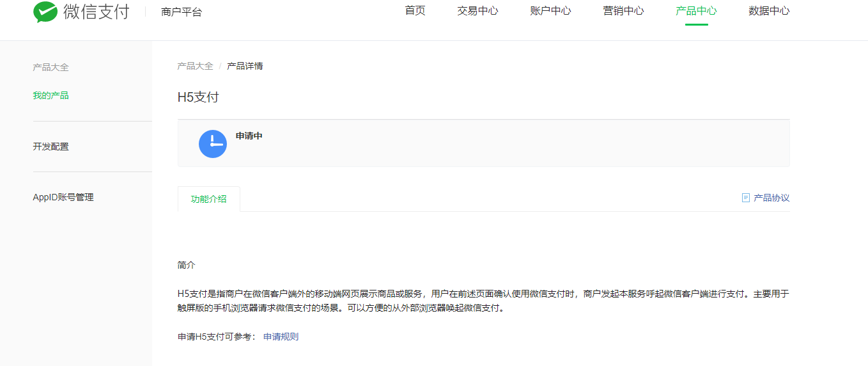This screenshot has height=366, width=868.
Task: Click the WeChat Pay green logo icon
Action: pos(45,12)
